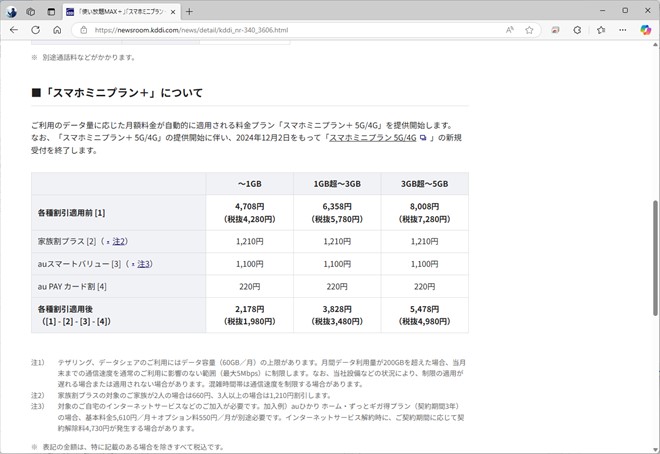Open the Edge profile icon
The image size is (660, 454).
tap(11, 12)
